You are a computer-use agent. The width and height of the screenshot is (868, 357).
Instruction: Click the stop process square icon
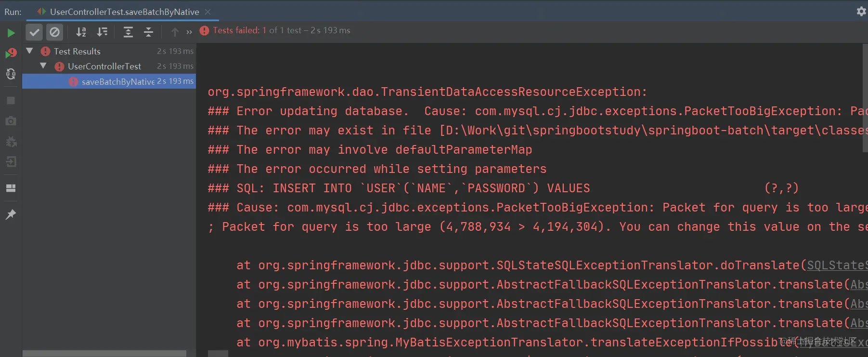click(x=11, y=100)
